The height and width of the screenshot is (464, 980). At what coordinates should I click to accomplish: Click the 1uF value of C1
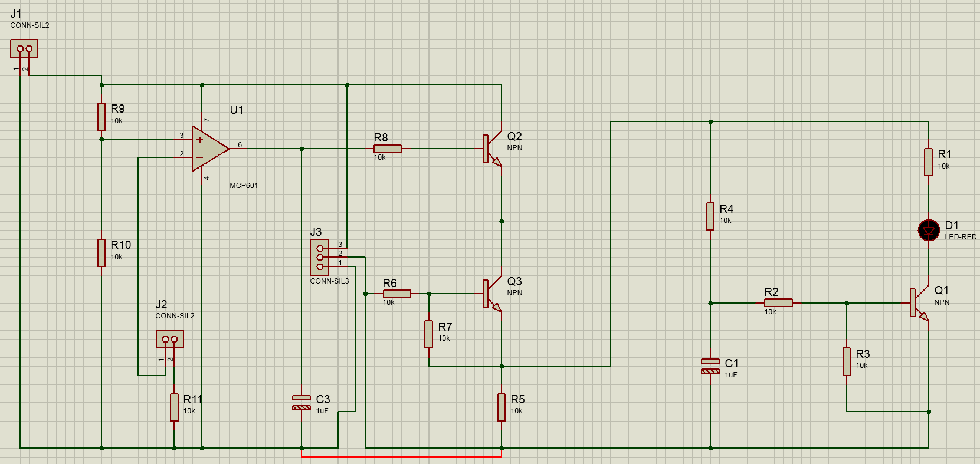click(x=731, y=375)
